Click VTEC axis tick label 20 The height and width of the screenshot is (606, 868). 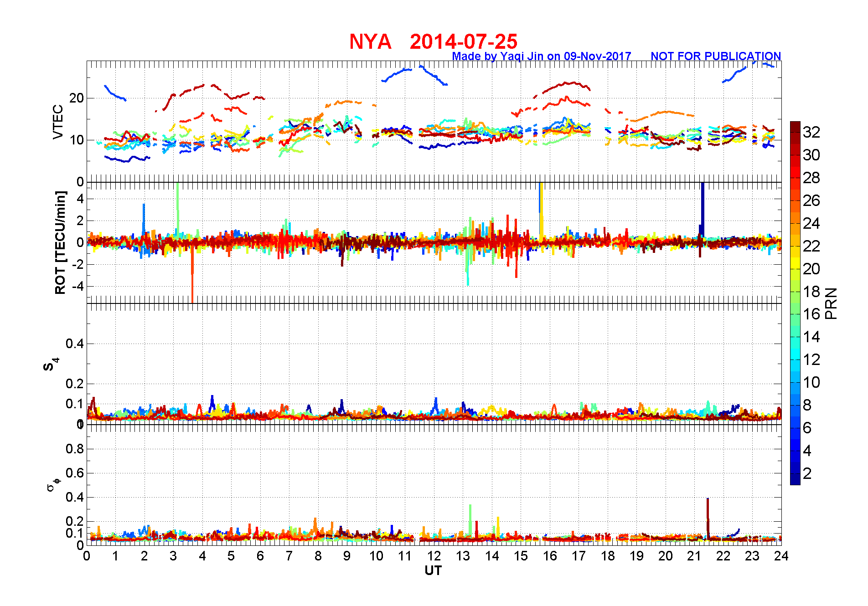77,98
